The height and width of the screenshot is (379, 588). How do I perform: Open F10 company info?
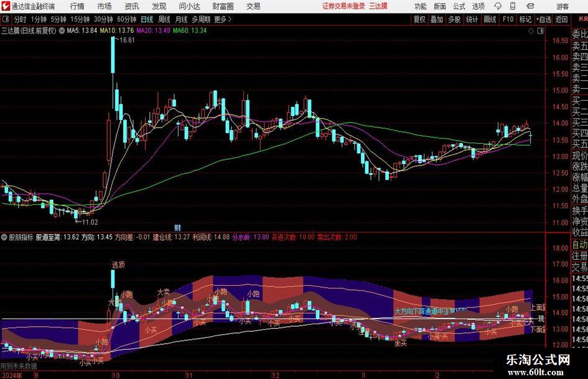click(508, 19)
